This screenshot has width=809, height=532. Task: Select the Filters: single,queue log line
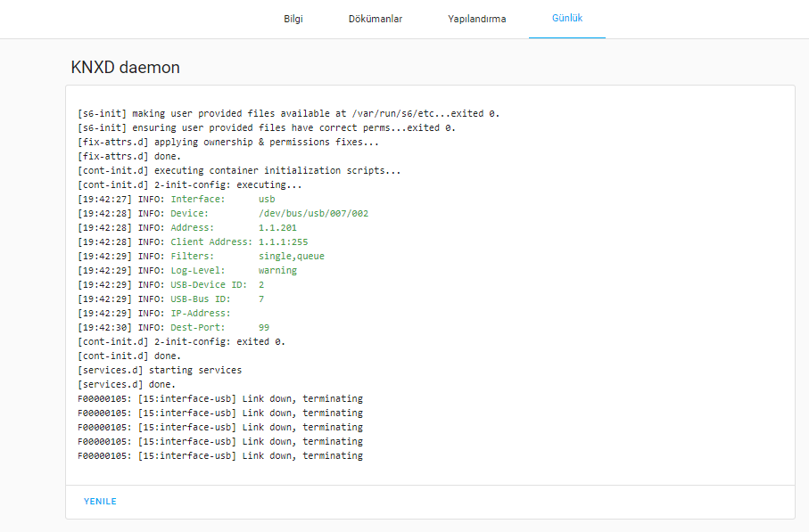pos(223,256)
